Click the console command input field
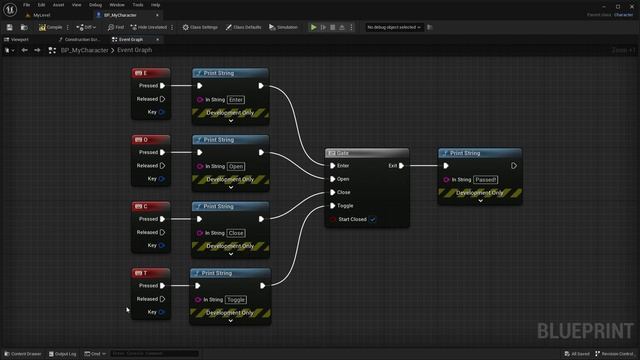Screen dimensions: 640x360 155,353
